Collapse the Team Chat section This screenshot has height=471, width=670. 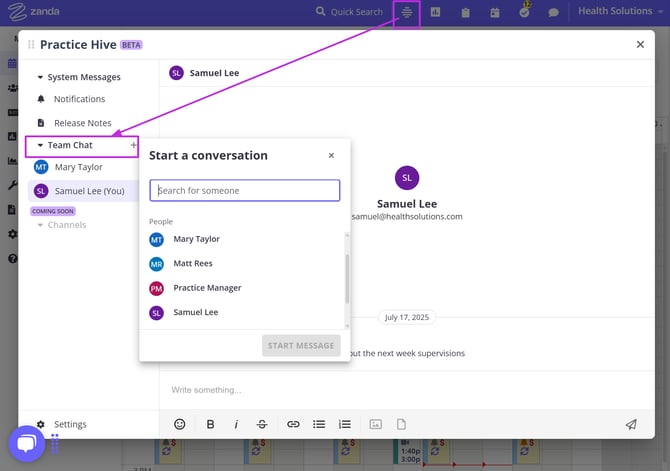(x=41, y=145)
